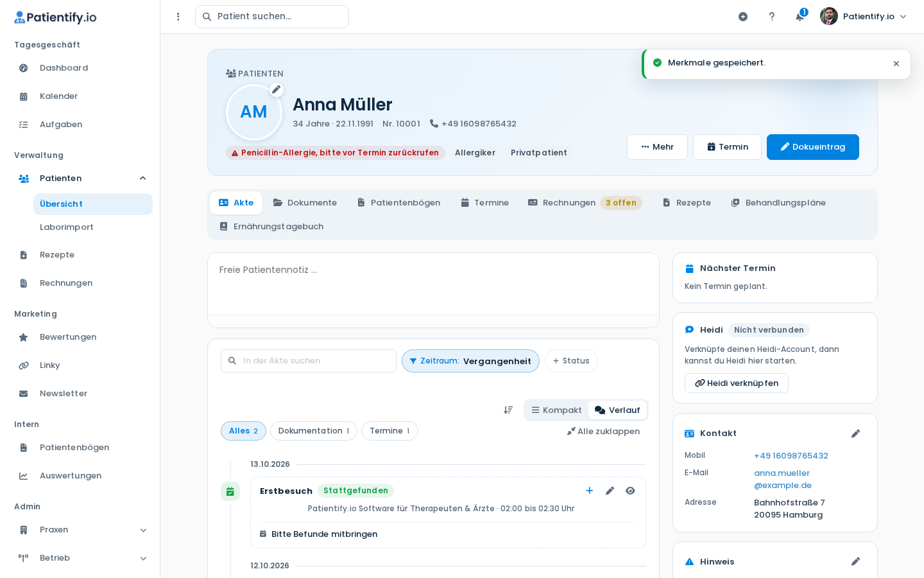Open the three-dot menu beside search

(178, 17)
